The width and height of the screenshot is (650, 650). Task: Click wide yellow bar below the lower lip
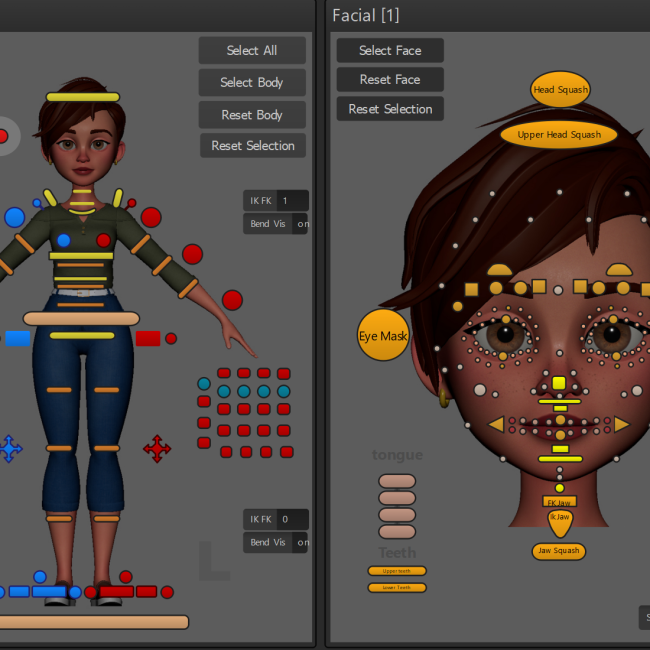pyautogui.click(x=560, y=459)
